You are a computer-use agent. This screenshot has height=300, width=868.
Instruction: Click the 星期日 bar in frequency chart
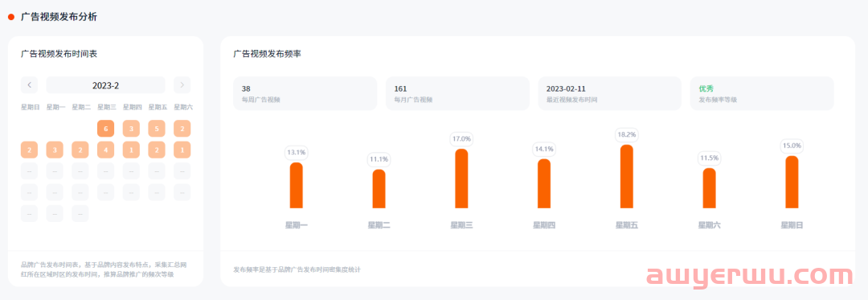coord(792,182)
